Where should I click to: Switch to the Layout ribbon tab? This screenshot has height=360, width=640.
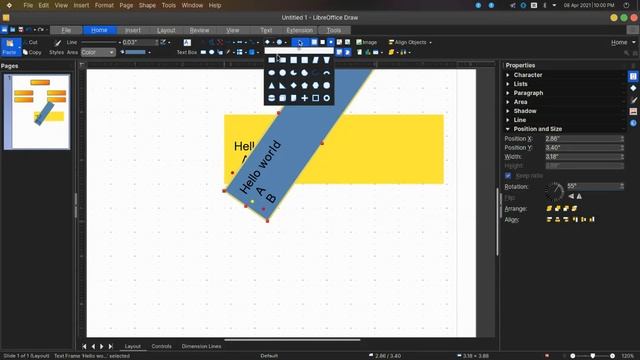click(x=166, y=30)
